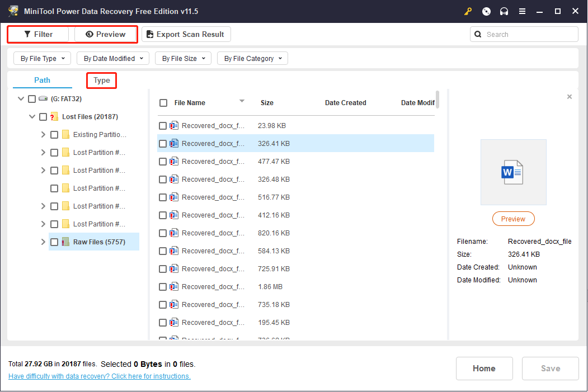The image size is (588, 392).
Task: Click the headphones support icon
Action: (x=504, y=11)
